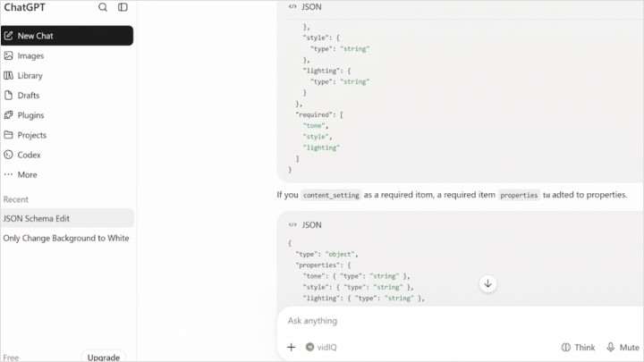The width and height of the screenshot is (644, 362).
Task: Start a New Chat
Action: point(67,36)
